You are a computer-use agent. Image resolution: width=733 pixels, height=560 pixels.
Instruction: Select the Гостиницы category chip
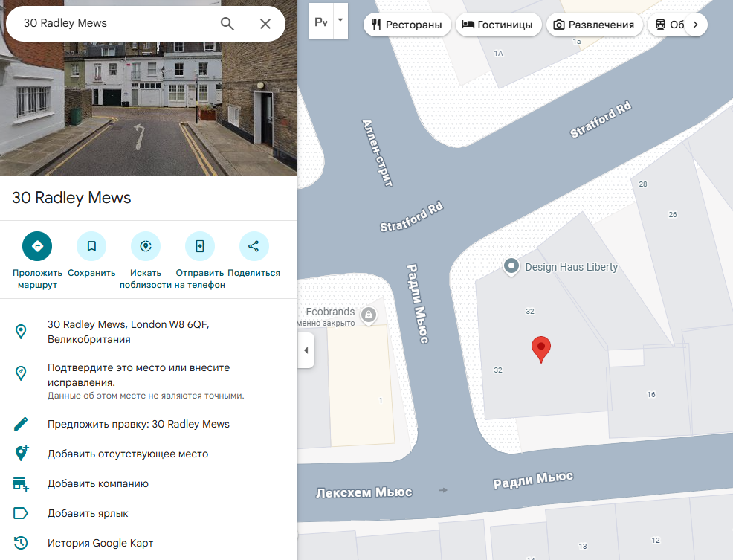497,25
